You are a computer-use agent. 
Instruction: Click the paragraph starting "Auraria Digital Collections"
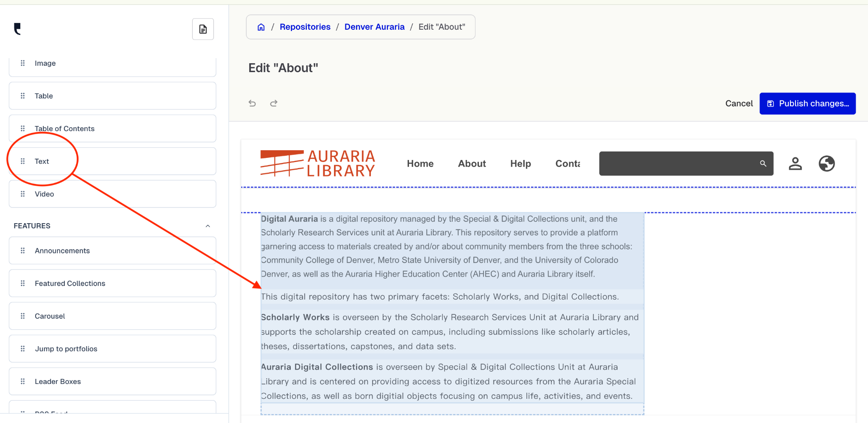(448, 381)
